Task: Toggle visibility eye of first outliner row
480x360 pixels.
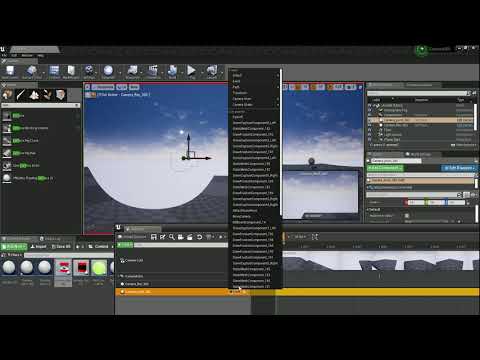Action: point(369,105)
